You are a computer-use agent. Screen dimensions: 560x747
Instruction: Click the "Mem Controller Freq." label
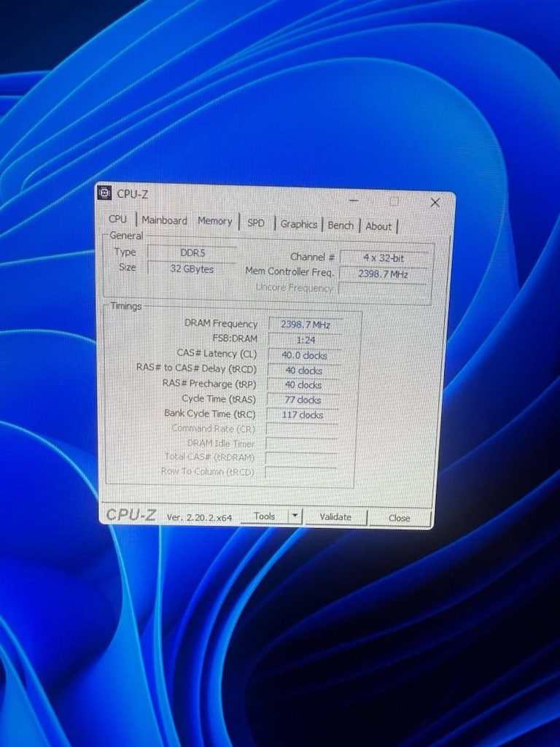click(x=289, y=271)
